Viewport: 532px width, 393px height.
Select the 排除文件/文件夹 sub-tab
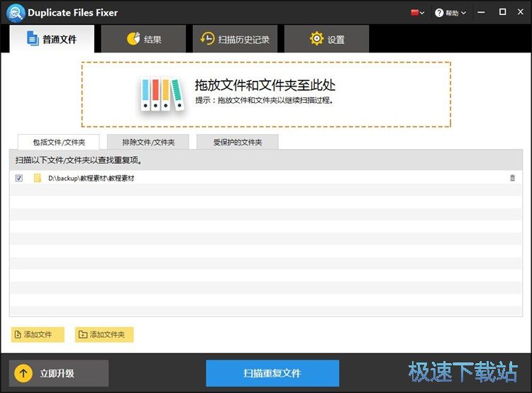[148, 142]
